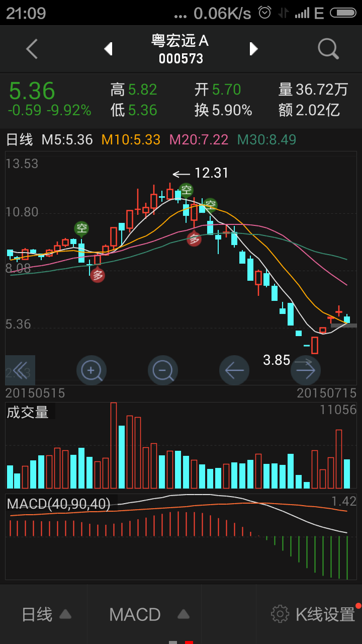The width and height of the screenshot is (362, 644).
Task: Tap the alarm clock status icon
Action: (x=265, y=13)
